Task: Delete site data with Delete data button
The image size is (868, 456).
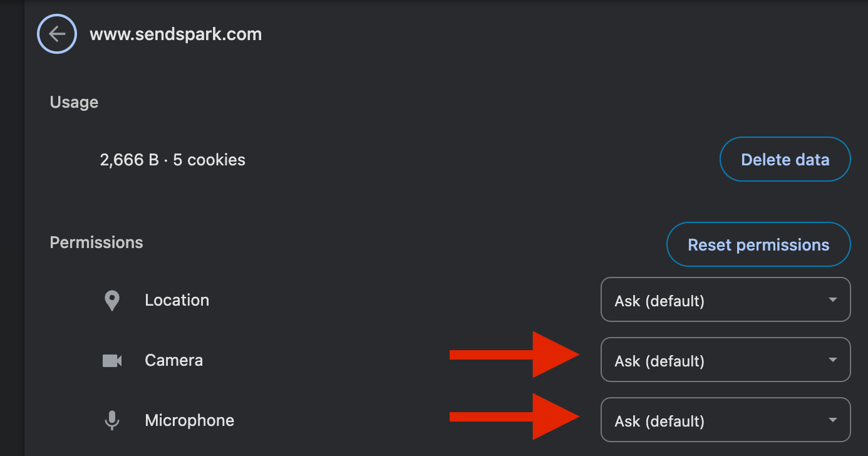Action: [785, 160]
